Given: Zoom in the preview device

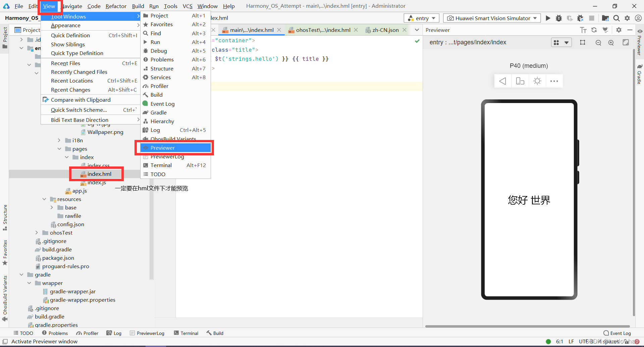Looking at the screenshot, I should pyautogui.click(x=611, y=43).
